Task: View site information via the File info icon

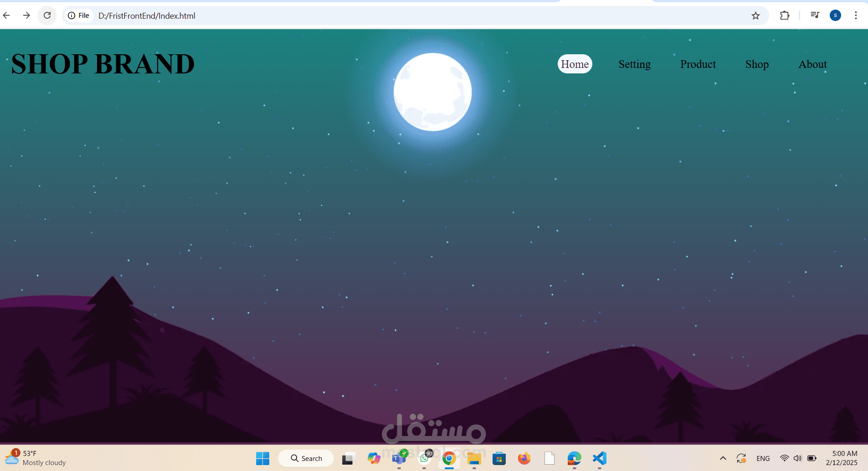Action: pos(78,16)
